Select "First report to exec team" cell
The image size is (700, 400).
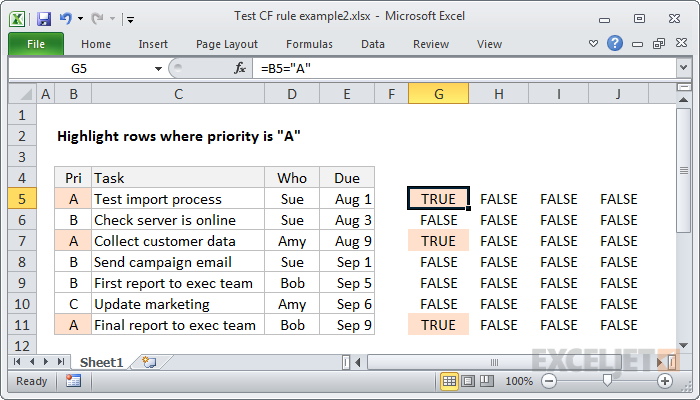178,283
